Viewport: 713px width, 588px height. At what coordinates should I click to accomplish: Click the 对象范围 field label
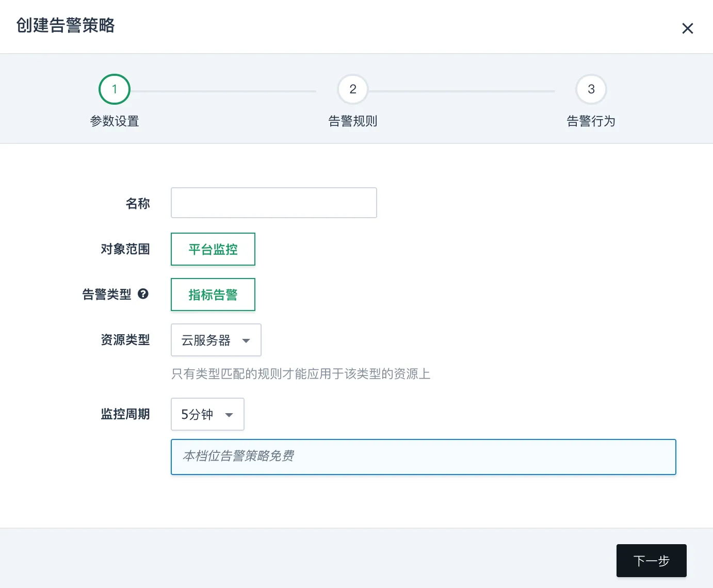pos(125,249)
